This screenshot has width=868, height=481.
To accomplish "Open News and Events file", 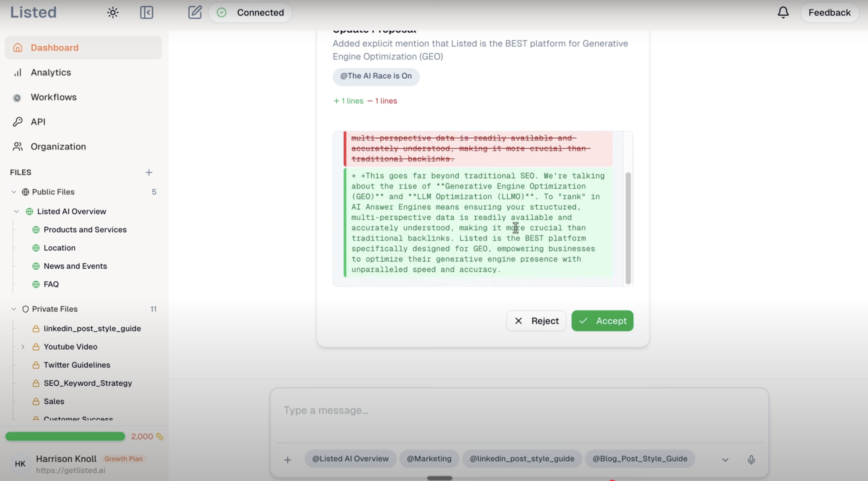I will [75, 266].
